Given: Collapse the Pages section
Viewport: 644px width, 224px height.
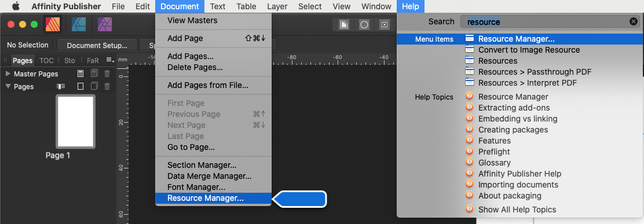Looking at the screenshot, I should point(8,87).
